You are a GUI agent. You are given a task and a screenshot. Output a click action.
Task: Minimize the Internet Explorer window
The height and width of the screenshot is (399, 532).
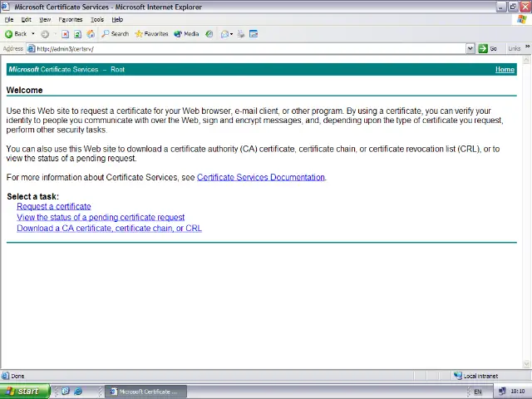click(x=501, y=7)
